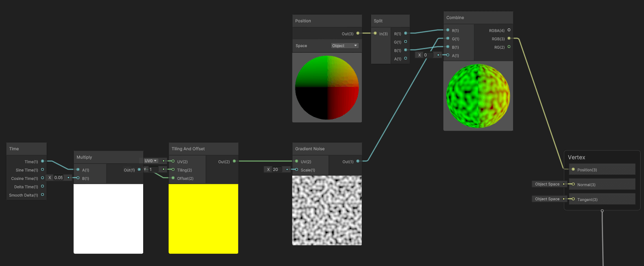
Task: Select the Split node header
Action: pos(390,21)
